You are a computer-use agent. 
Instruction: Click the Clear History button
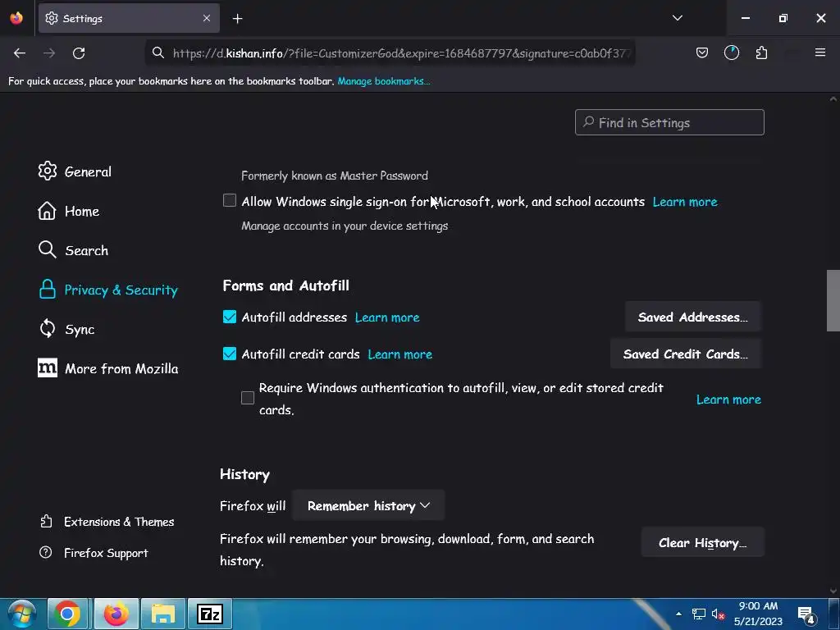tap(702, 543)
